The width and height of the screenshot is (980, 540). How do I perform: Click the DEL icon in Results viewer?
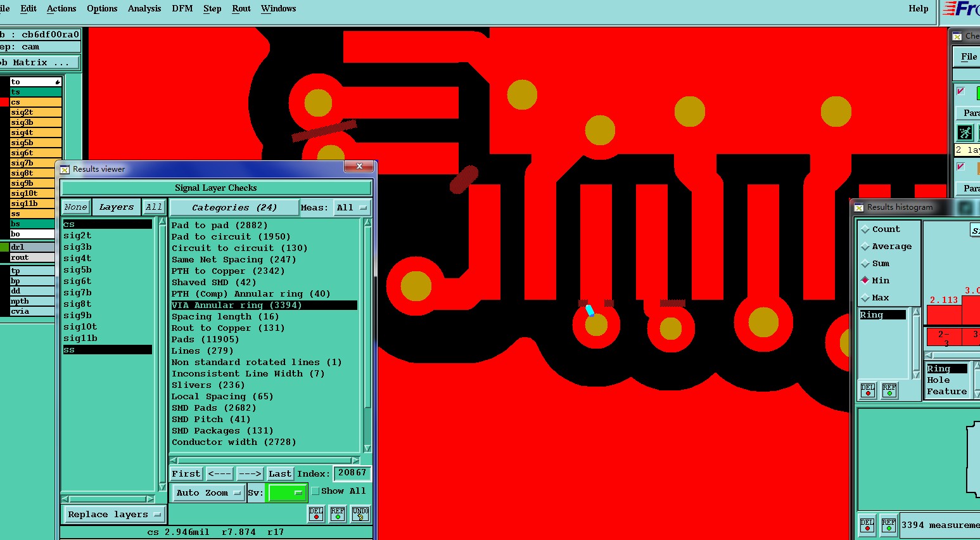click(316, 514)
